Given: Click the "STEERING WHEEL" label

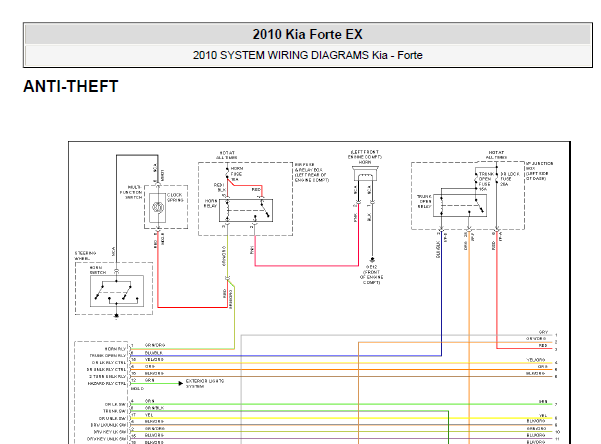Looking at the screenshot, I should pos(85,256).
